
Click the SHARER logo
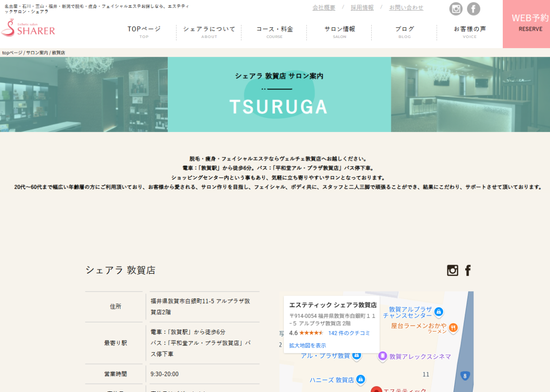28,28
